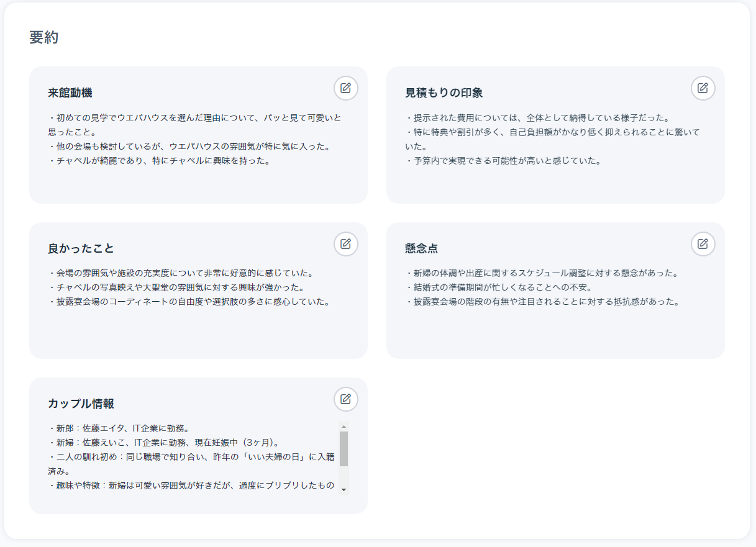Click the scroll-down arrow in カップル情報
This screenshot has width=756, height=547.
click(344, 489)
